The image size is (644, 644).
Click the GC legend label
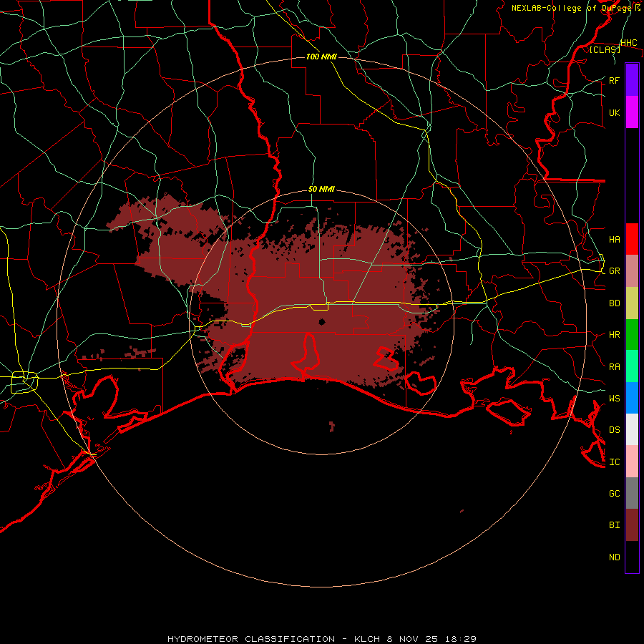615,493
